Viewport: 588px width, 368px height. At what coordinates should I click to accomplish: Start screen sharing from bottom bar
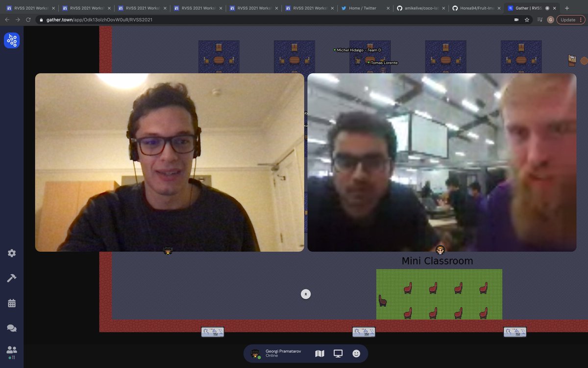pyautogui.click(x=338, y=353)
